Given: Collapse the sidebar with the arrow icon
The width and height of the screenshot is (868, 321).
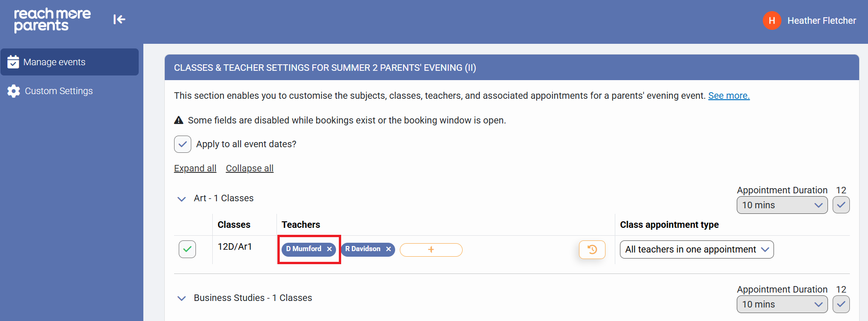Looking at the screenshot, I should pos(119,19).
